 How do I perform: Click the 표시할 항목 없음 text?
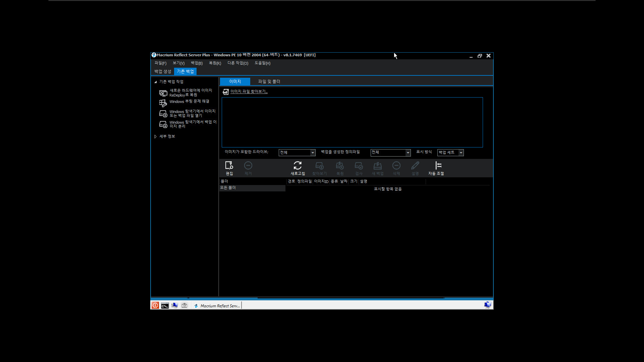pos(388,189)
